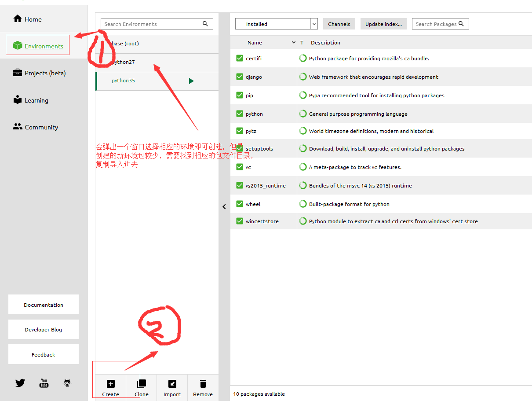Click the green play arrow on python35
Viewport: 532px width, 401px height.
191,81
